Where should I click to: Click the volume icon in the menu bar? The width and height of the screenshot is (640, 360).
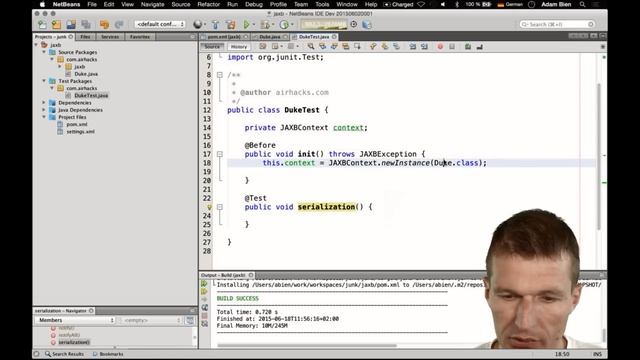tap(443, 4)
